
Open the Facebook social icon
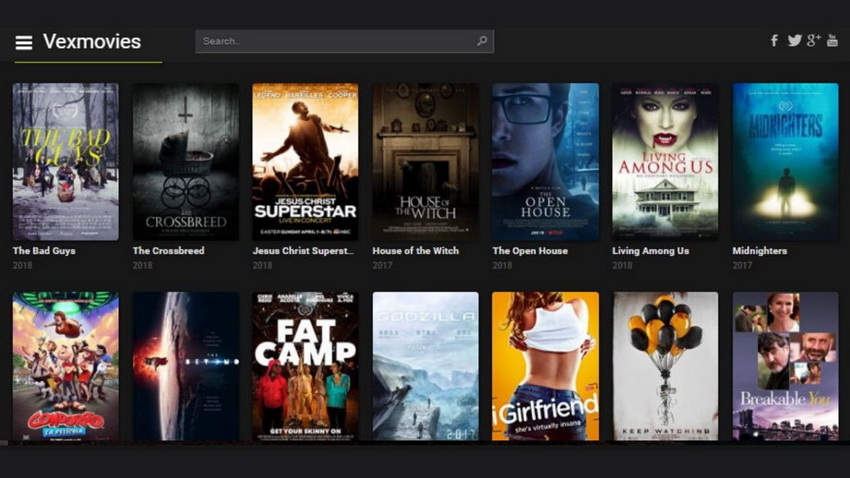tap(774, 41)
